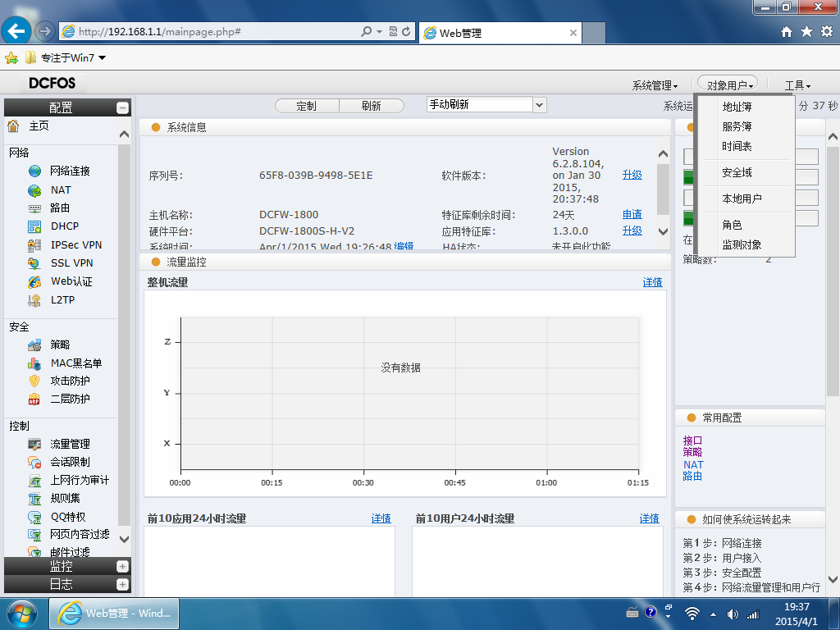
Task: Click the Web管理 taskbar button
Action: pyautogui.click(x=114, y=614)
